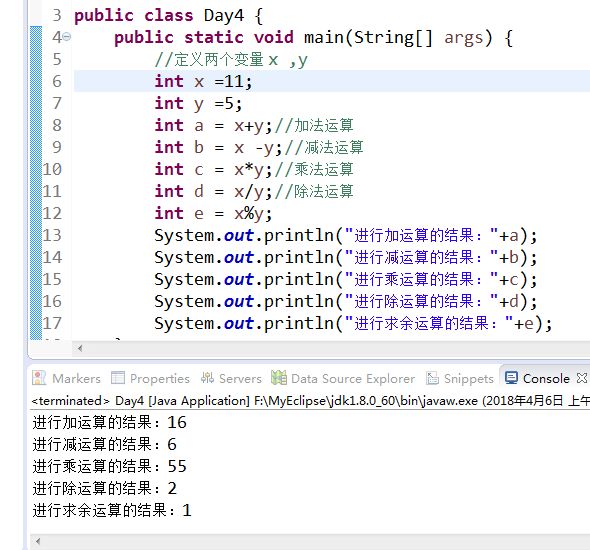Switch to the Markers tab
590x550 pixels.
[x=66, y=378]
